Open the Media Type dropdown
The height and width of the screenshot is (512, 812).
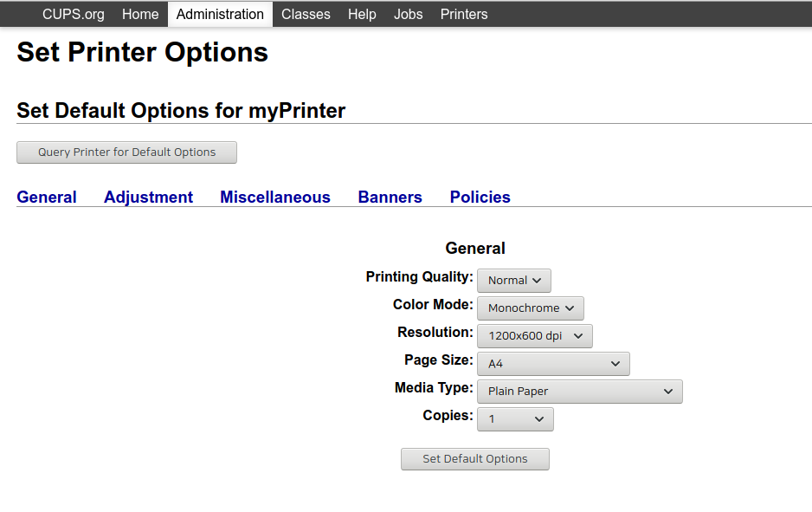(579, 392)
